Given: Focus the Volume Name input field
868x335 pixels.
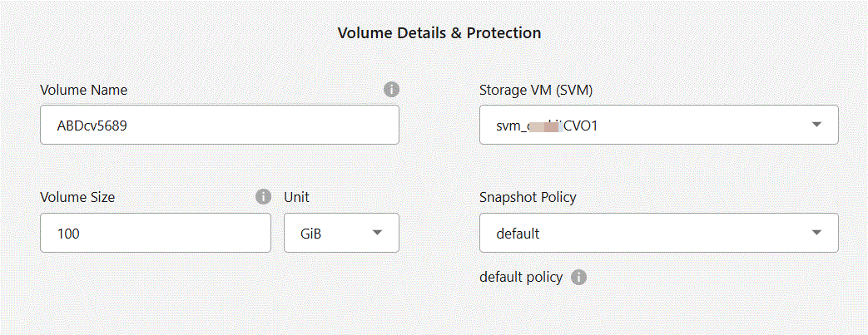Looking at the screenshot, I should pos(220,126).
